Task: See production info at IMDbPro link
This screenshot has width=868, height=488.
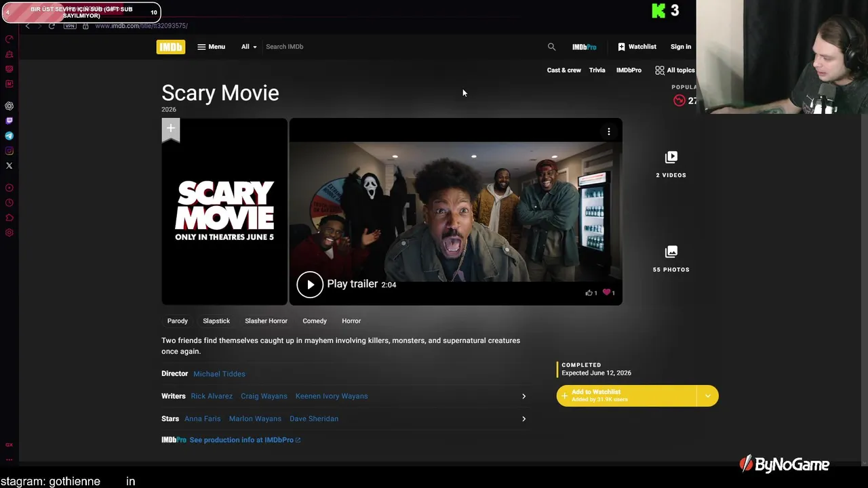Action: pyautogui.click(x=244, y=440)
